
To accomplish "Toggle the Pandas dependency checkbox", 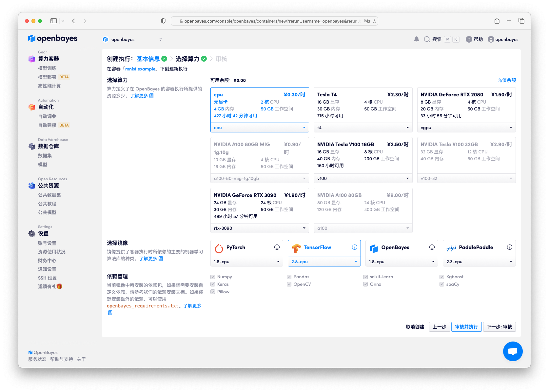I will pos(289,277).
